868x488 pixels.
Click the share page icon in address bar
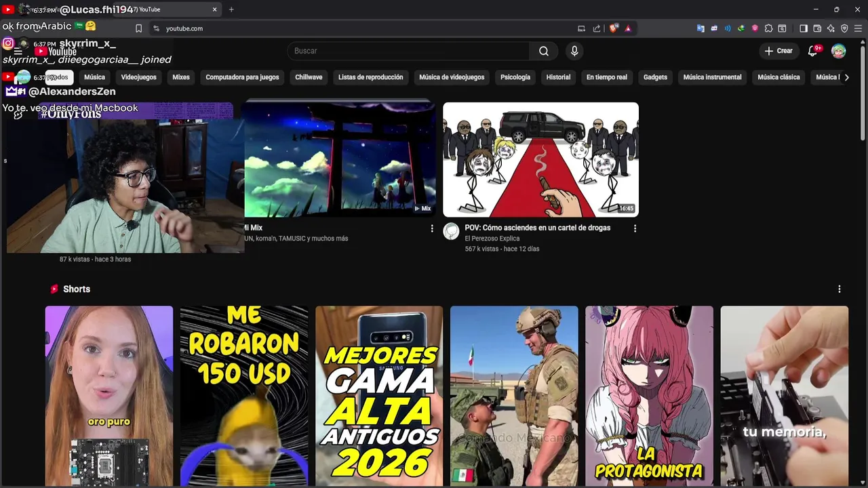597,28
